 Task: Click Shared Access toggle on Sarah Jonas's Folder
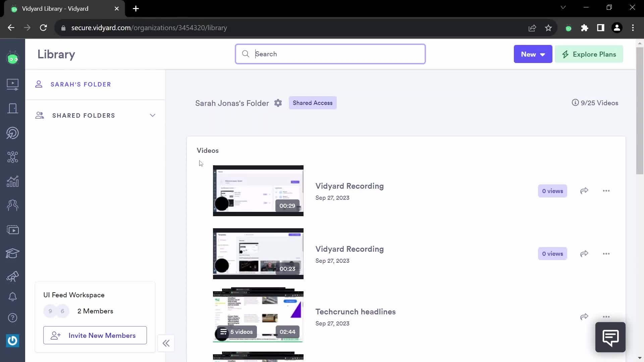tap(313, 103)
